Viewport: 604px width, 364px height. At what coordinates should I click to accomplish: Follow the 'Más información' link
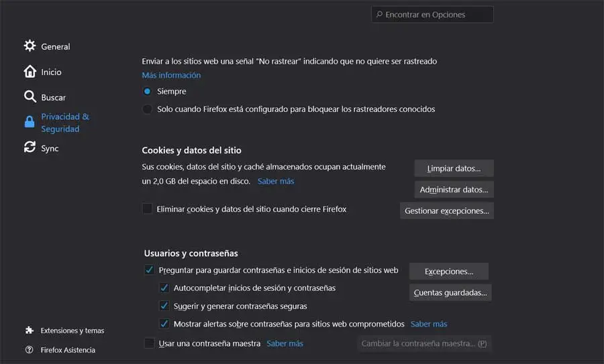click(171, 75)
